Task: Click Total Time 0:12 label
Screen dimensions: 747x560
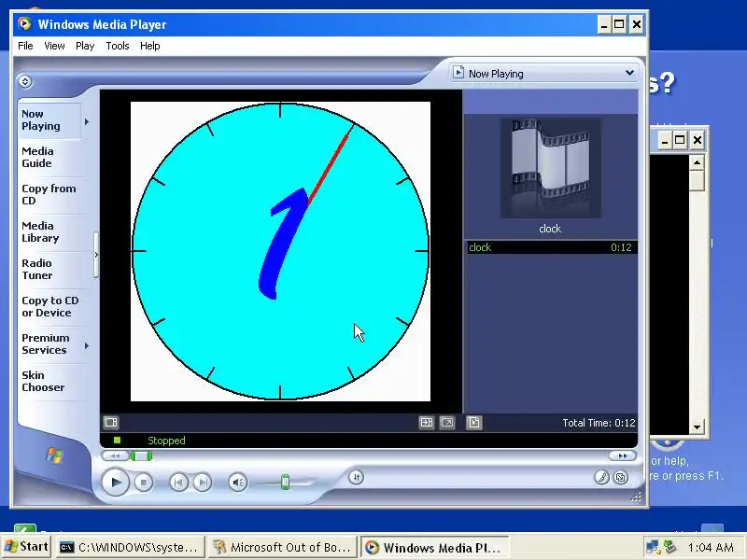Action: (599, 423)
